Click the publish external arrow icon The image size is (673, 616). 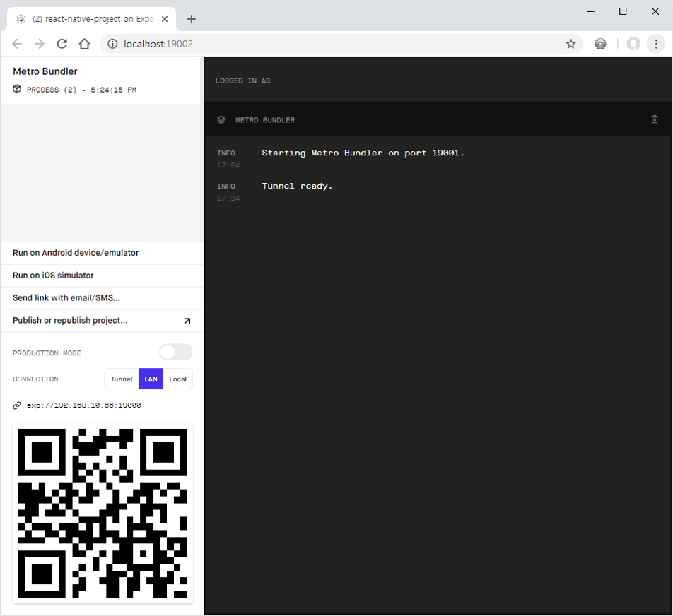pos(187,321)
